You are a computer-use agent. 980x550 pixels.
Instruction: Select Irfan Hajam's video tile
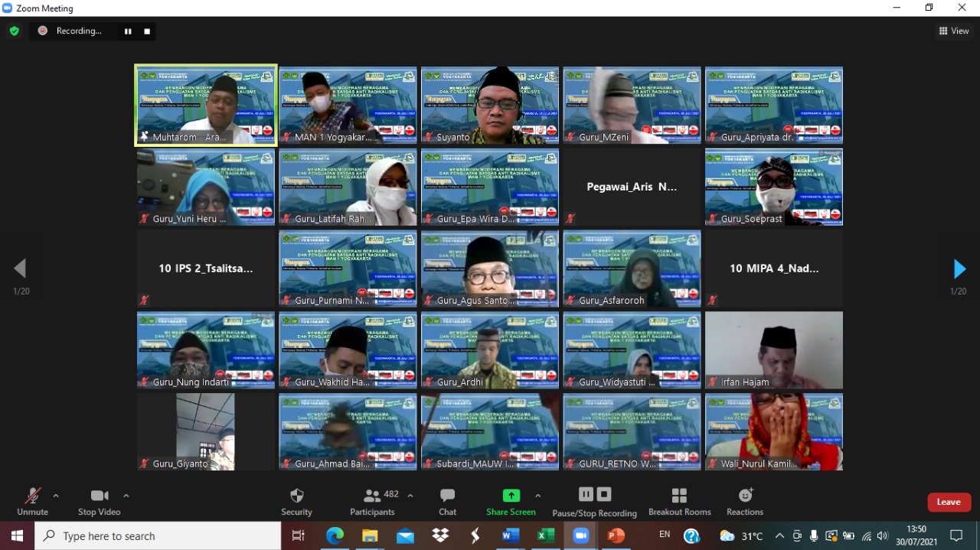773,350
